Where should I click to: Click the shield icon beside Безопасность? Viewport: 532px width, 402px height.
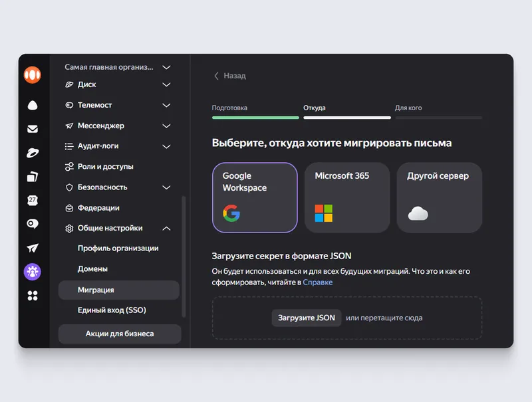69,187
